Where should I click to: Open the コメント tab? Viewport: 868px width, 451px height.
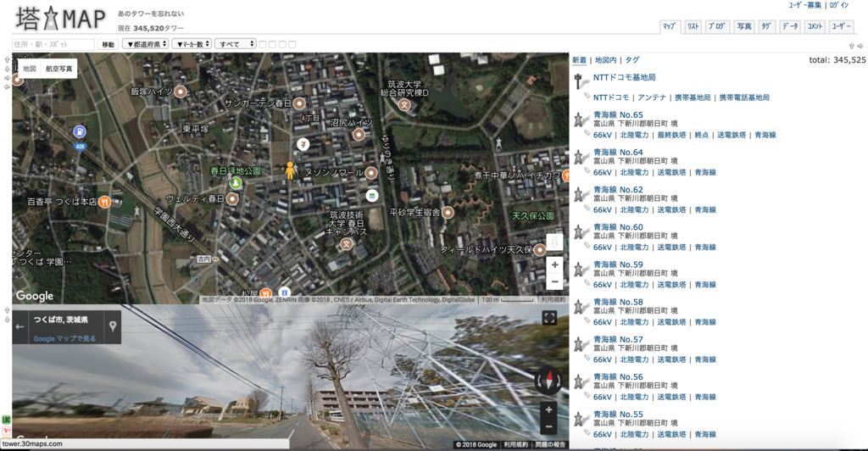pyautogui.click(x=815, y=26)
